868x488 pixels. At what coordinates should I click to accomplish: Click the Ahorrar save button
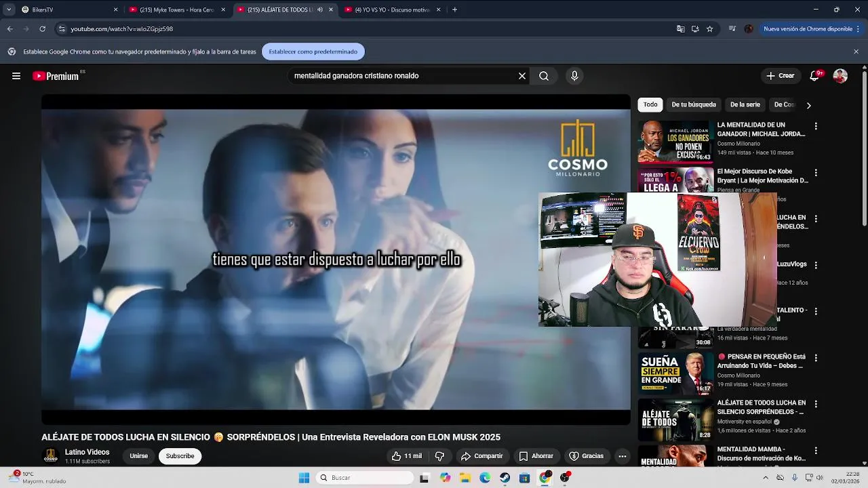[536, 456]
